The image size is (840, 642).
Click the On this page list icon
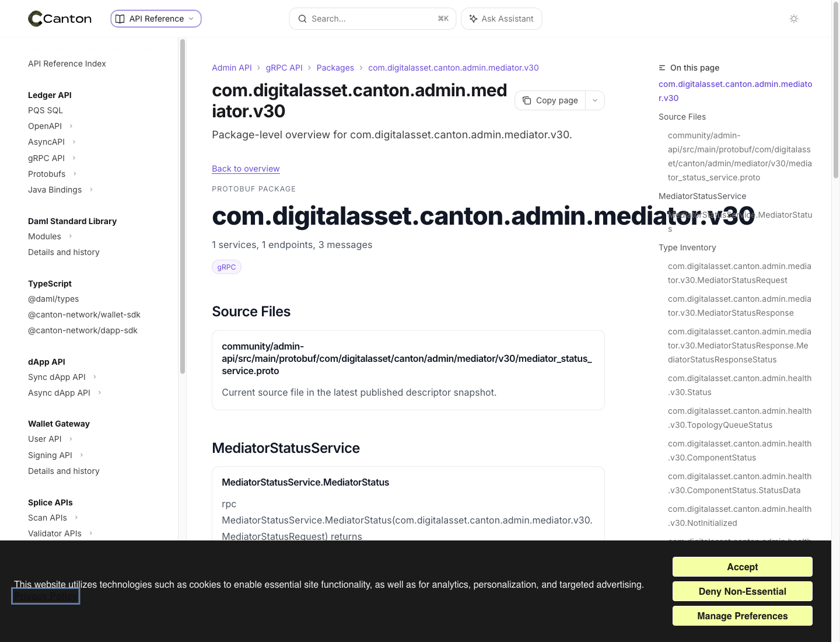[x=662, y=68]
